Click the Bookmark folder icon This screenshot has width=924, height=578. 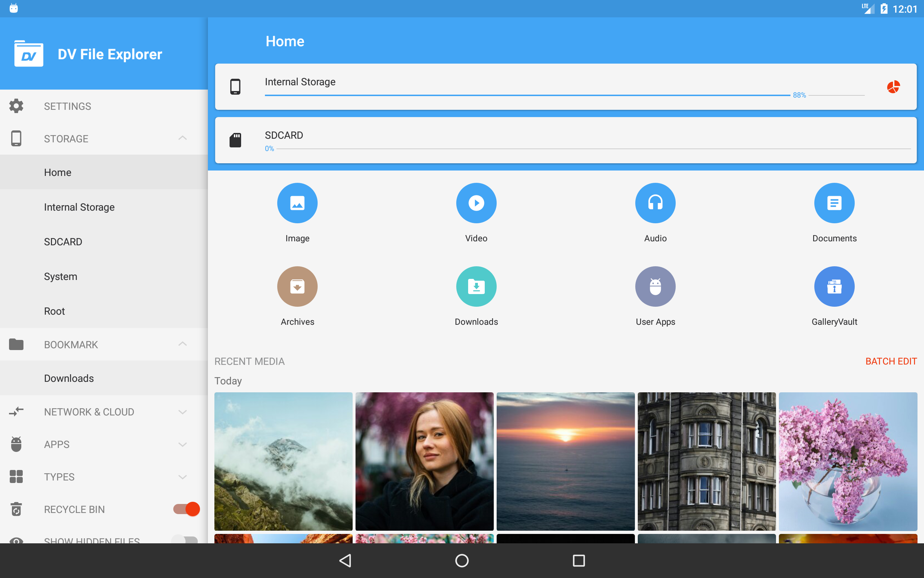click(16, 344)
